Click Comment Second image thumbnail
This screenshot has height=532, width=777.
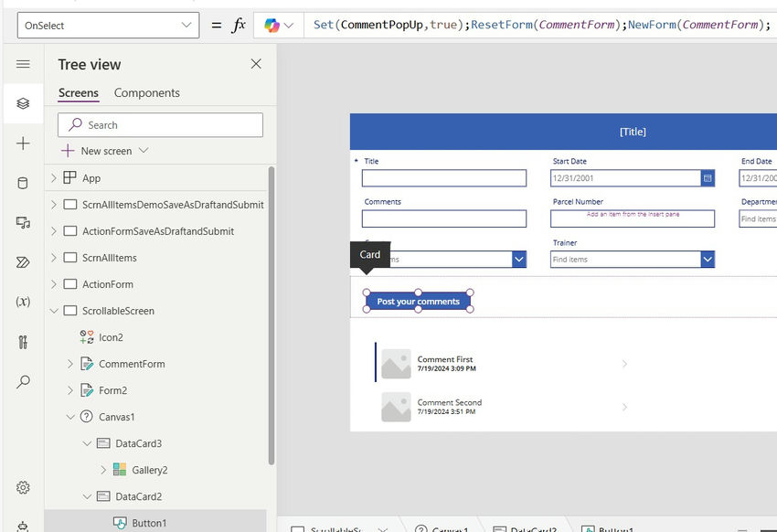396,407
